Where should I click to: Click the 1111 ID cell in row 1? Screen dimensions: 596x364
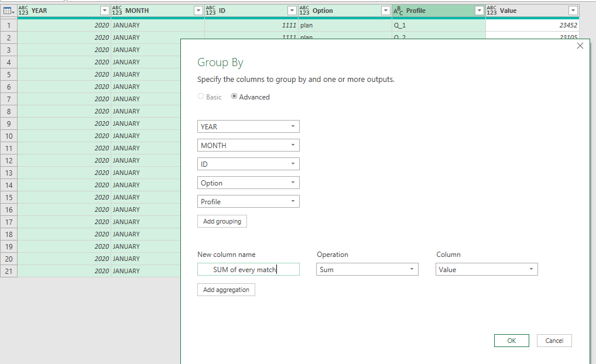(x=251, y=25)
